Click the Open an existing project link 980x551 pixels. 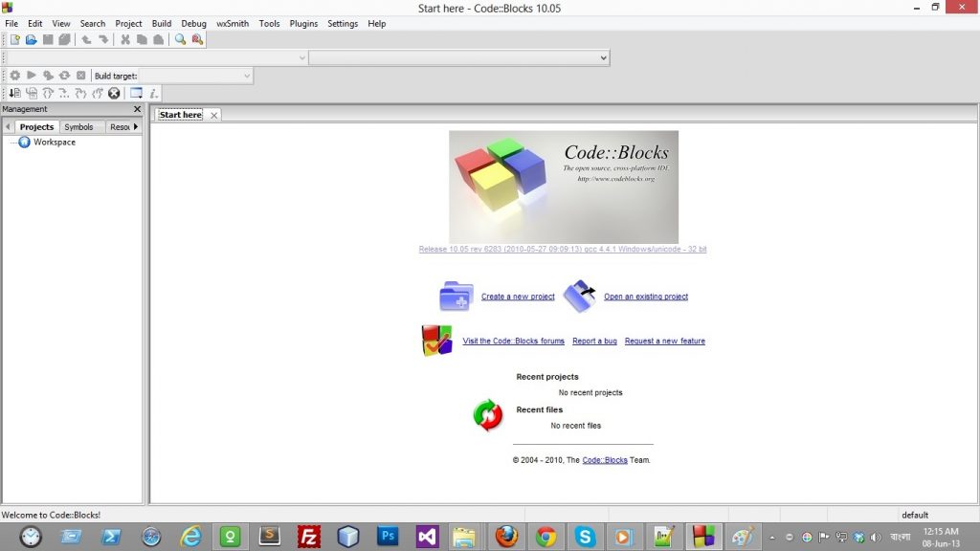tap(645, 297)
